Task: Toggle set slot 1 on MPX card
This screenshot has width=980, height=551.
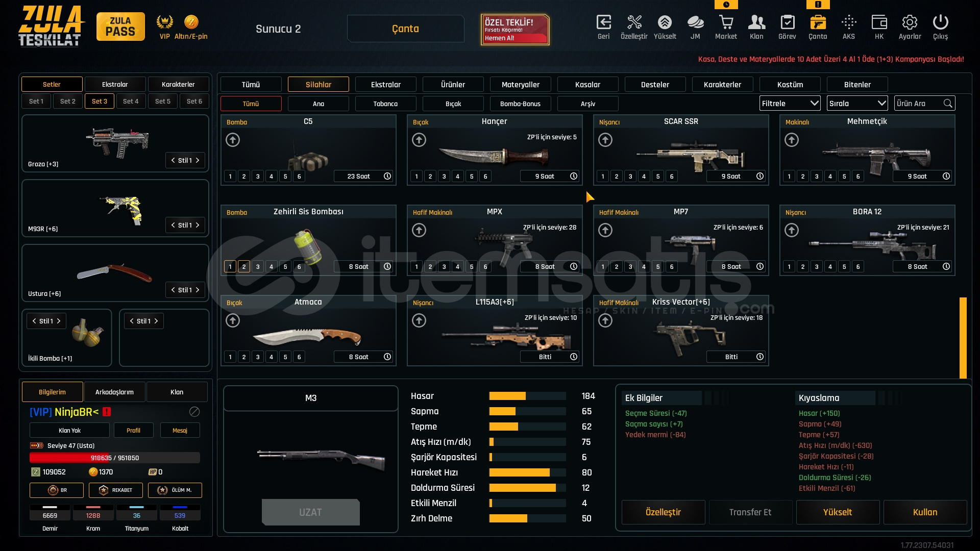Action: (x=416, y=267)
